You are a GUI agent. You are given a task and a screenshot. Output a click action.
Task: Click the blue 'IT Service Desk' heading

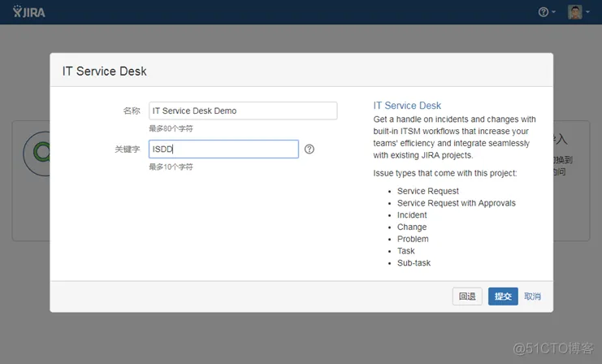[407, 106]
